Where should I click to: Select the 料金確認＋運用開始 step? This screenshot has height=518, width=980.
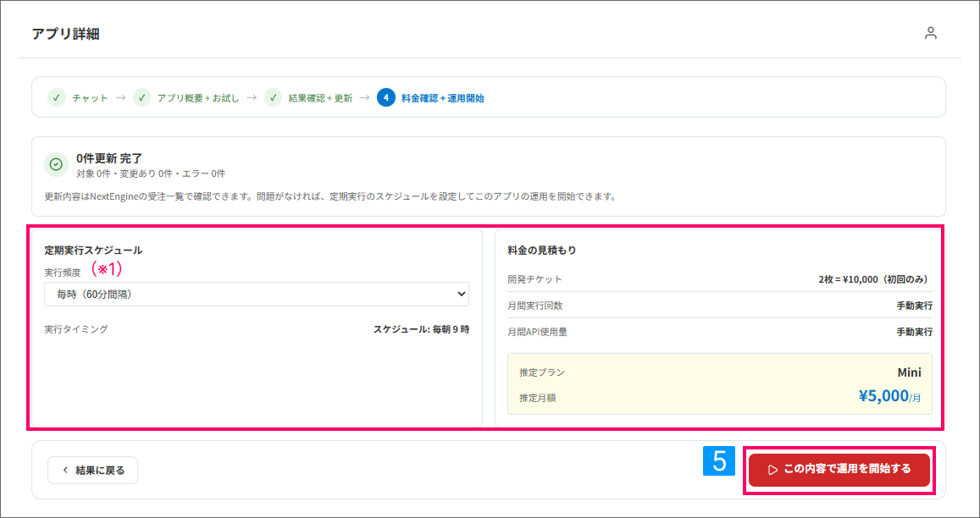click(442, 98)
